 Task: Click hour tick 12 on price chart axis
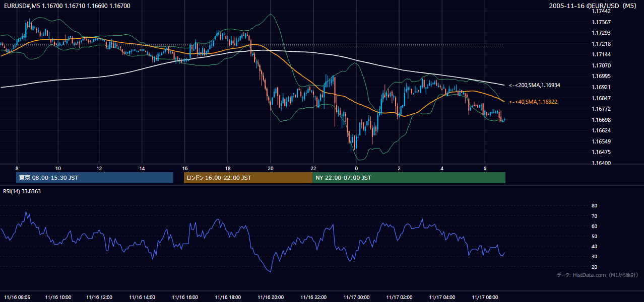[x=99, y=168]
